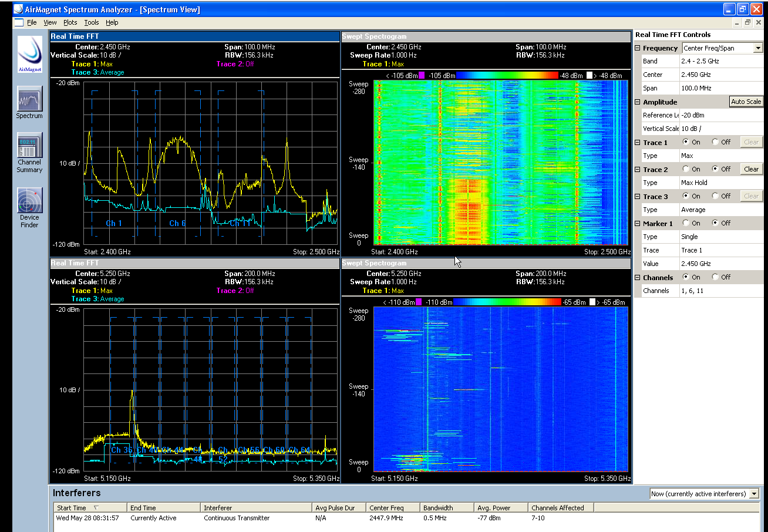Click the application icon in the title bar

pos(18,9)
